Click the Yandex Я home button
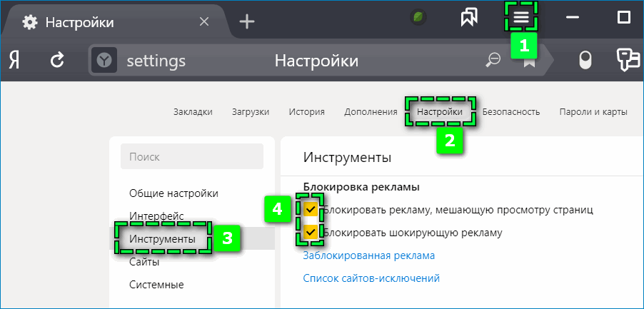 click(14, 61)
